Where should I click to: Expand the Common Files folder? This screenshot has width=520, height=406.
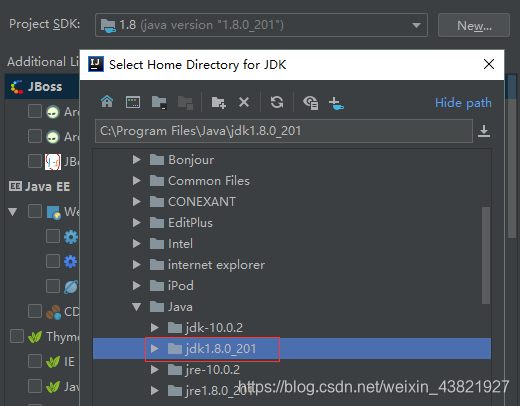click(136, 181)
